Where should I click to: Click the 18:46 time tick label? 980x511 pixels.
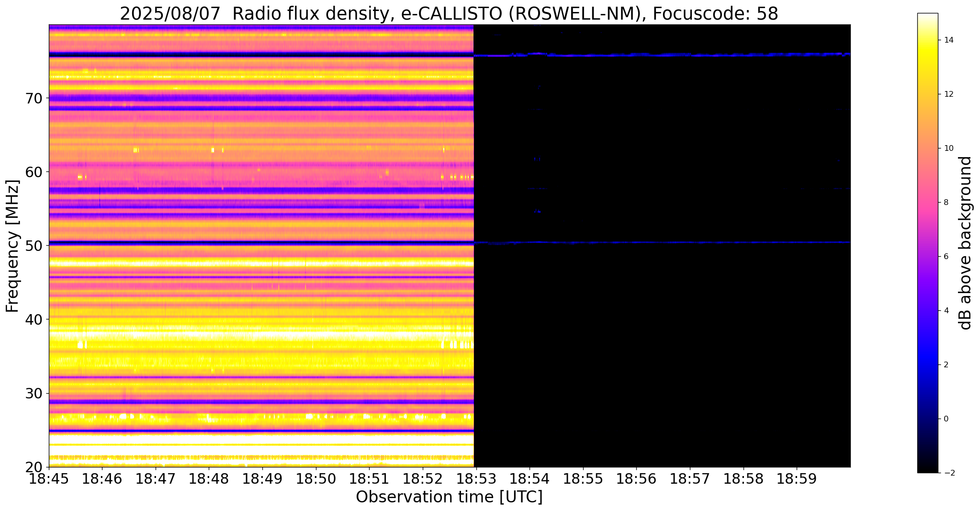(x=102, y=478)
